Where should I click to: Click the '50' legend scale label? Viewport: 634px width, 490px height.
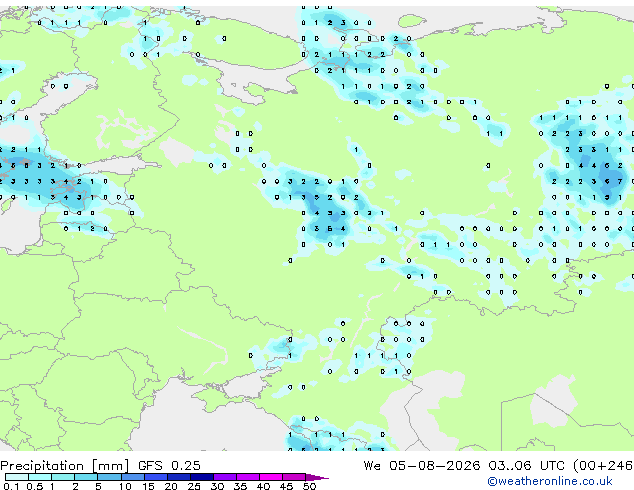(310, 486)
